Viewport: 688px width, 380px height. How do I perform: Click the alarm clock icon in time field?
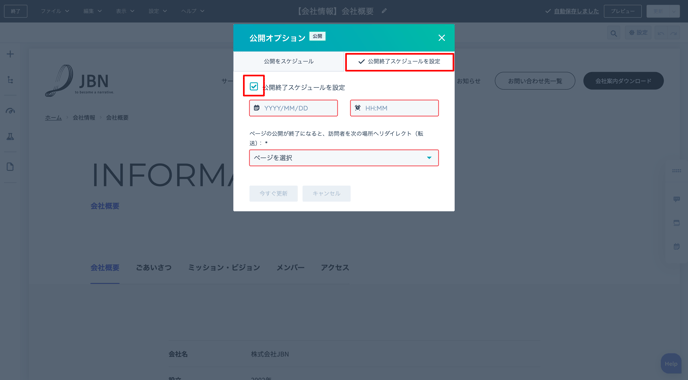(x=358, y=108)
